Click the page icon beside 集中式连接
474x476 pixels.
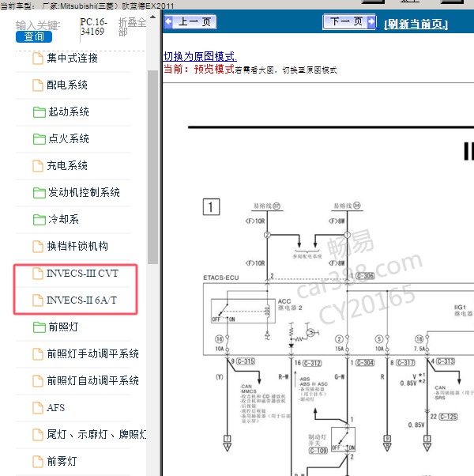click(x=38, y=59)
